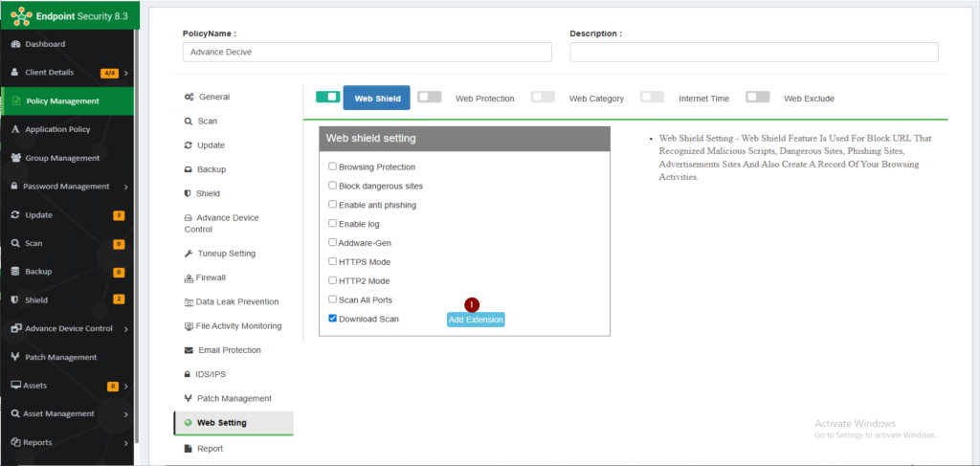This screenshot has height=466, width=980.
Task: Click the blue Web Shield button
Action: click(x=376, y=98)
